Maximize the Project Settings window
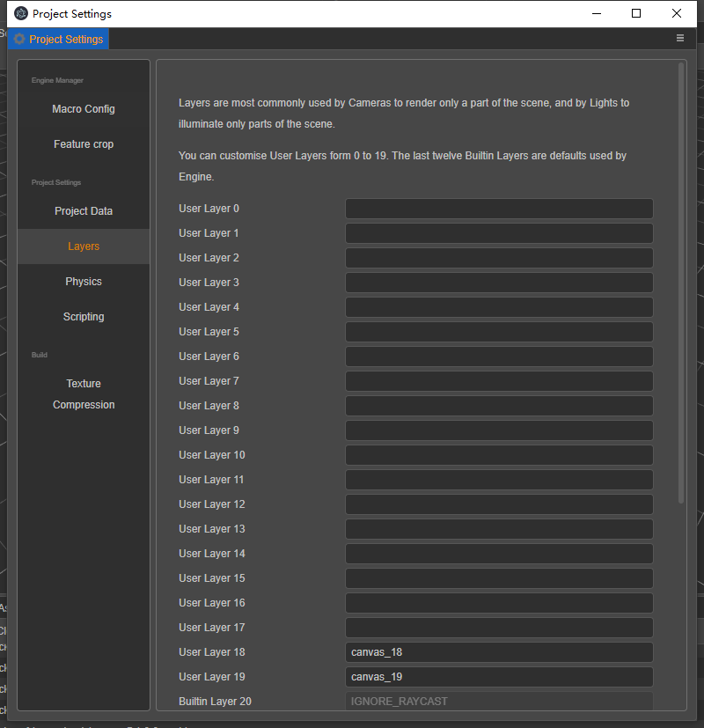The height and width of the screenshot is (728, 704). click(x=636, y=13)
